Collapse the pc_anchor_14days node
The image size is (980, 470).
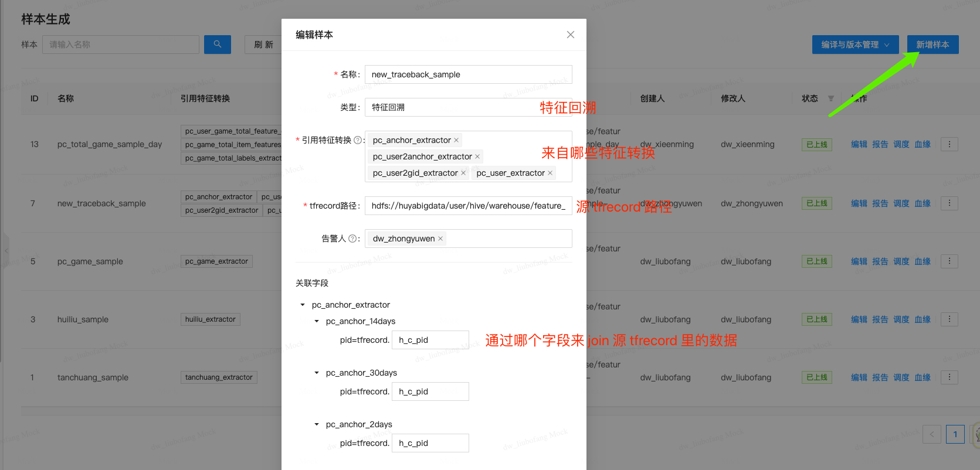(317, 321)
